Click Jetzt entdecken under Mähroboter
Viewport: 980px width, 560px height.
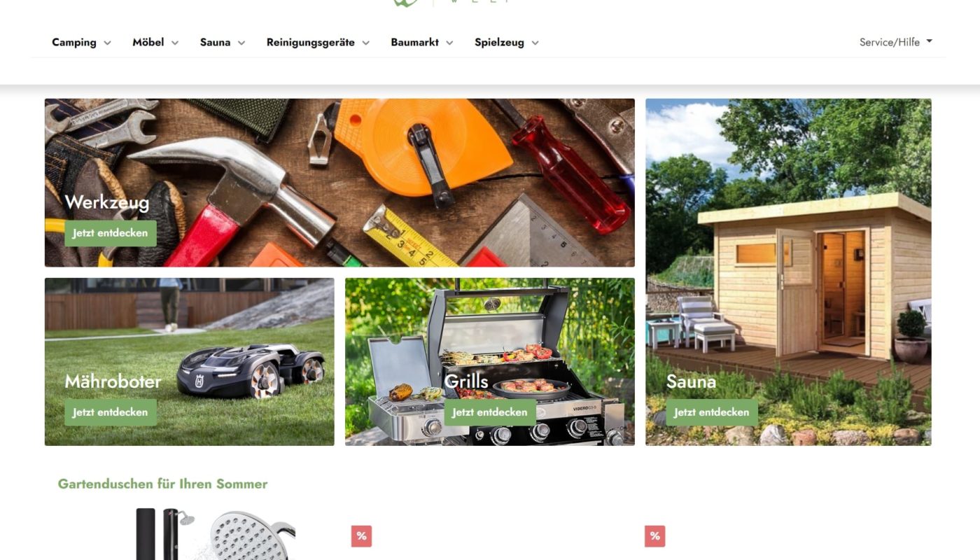tap(111, 412)
